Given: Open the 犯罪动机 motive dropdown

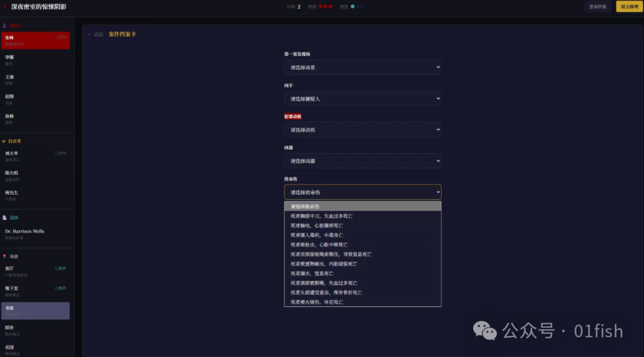Looking at the screenshot, I should [x=363, y=130].
